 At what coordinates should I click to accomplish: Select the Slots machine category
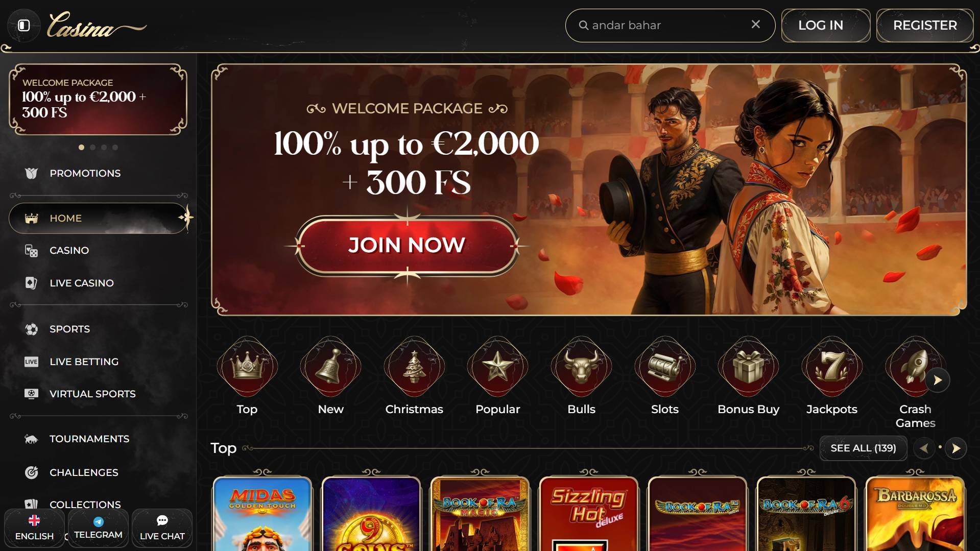pos(665,367)
